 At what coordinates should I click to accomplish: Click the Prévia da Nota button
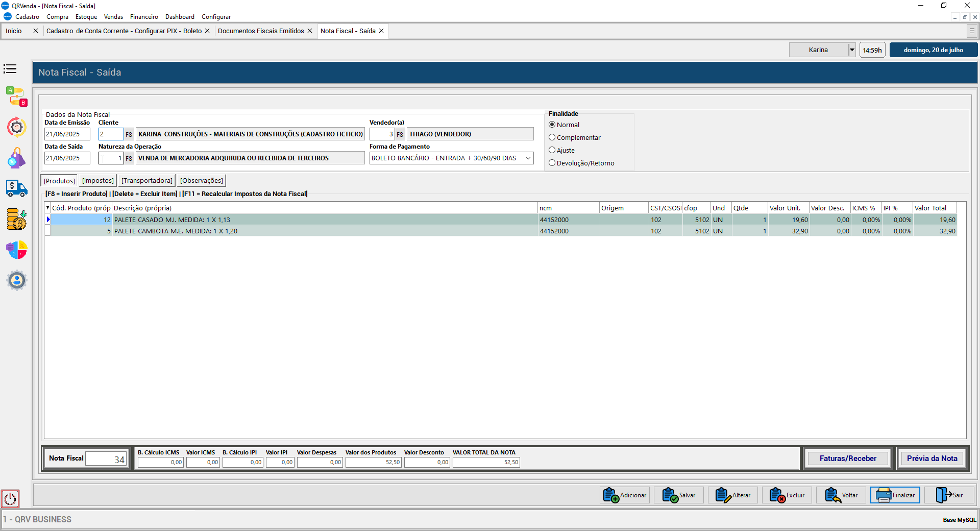932,458
